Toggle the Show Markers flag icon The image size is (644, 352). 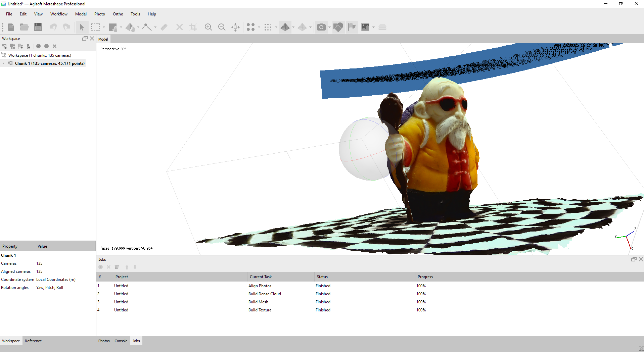pyautogui.click(x=352, y=27)
